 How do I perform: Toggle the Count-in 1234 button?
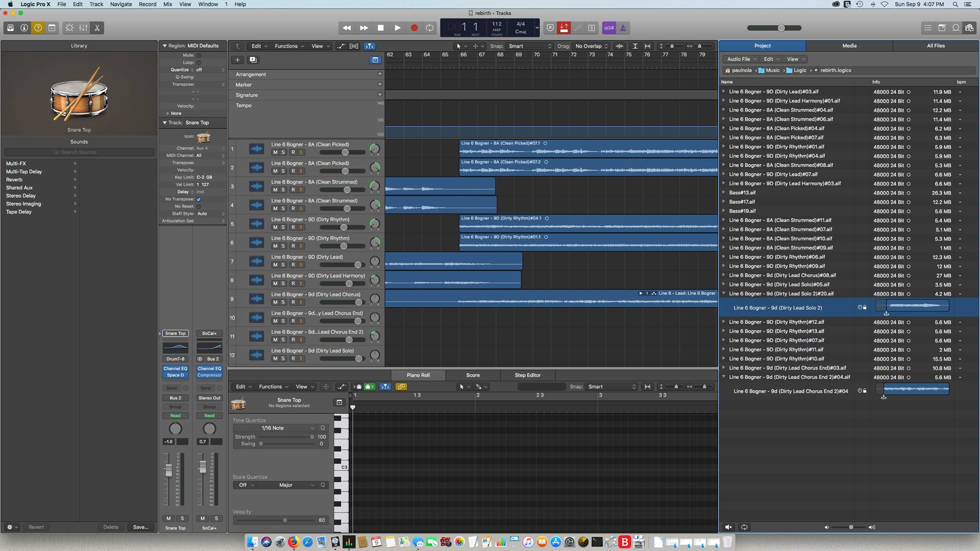pyautogui.click(x=609, y=28)
